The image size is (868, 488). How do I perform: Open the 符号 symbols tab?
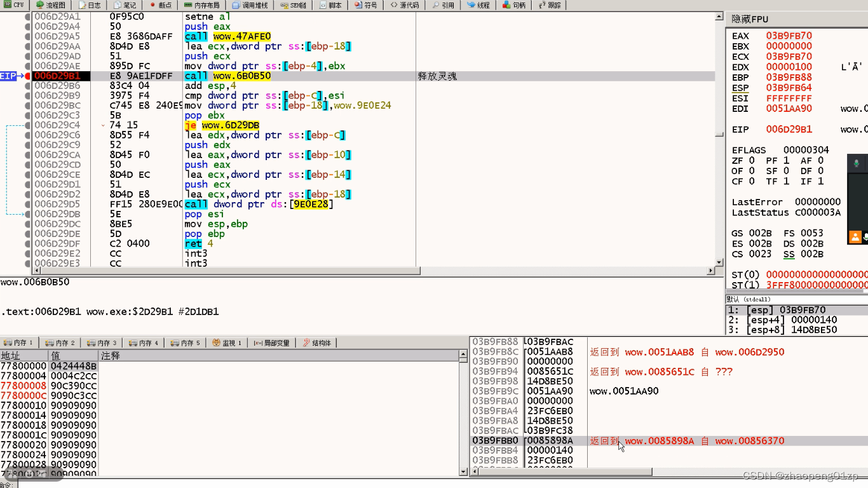click(366, 5)
